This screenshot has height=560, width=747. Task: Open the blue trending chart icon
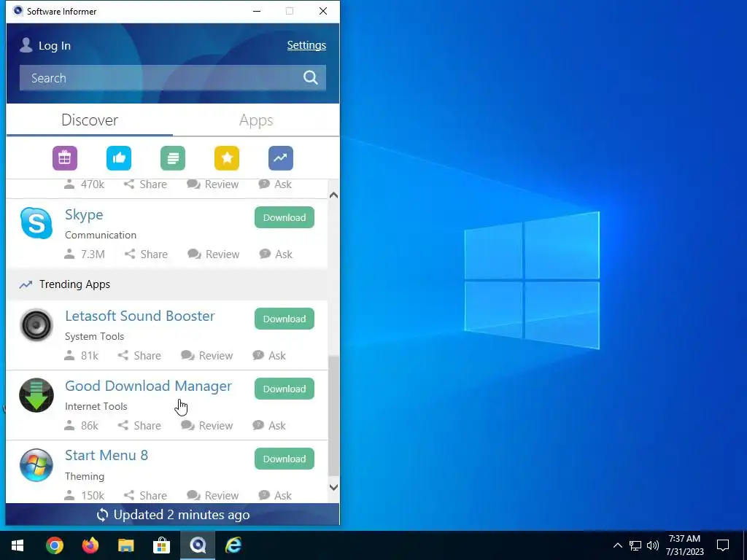tap(281, 158)
